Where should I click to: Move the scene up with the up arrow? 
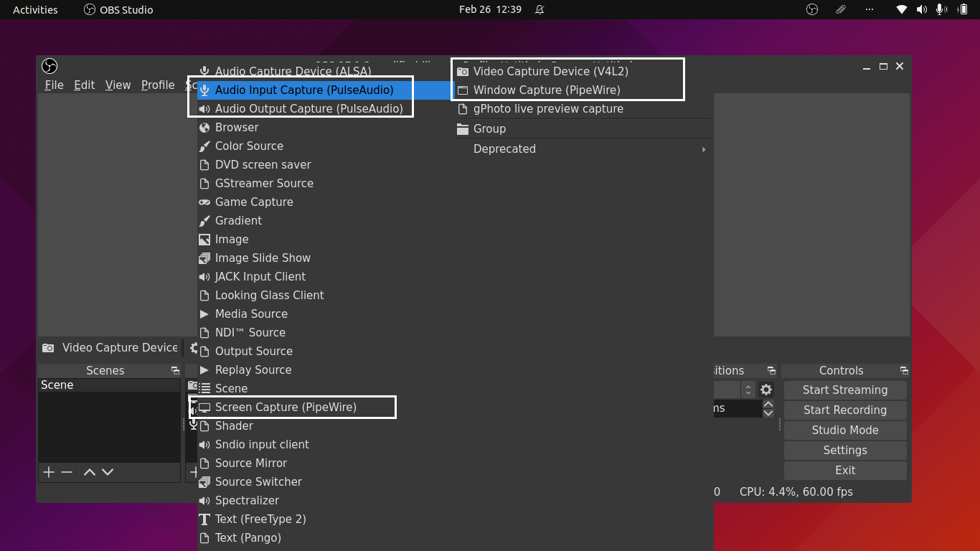[90, 472]
